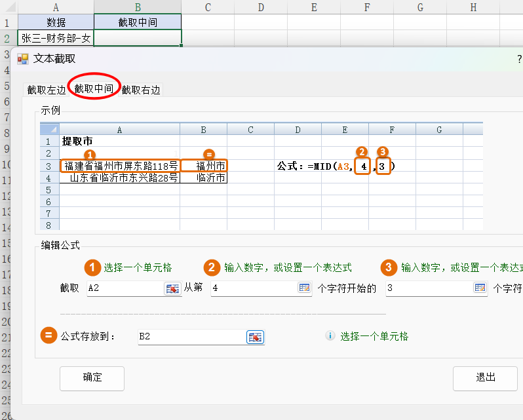Image resolution: width=523 pixels, height=420 pixels.
Task: Click spreadsheet cell B1 labeled 截取中间
Action: (x=138, y=22)
